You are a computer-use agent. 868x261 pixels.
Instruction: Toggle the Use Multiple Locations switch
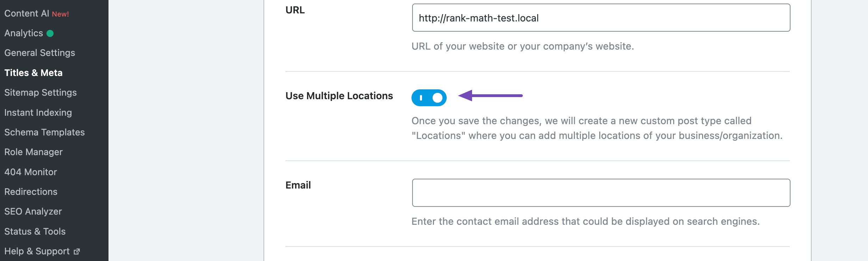tap(429, 97)
